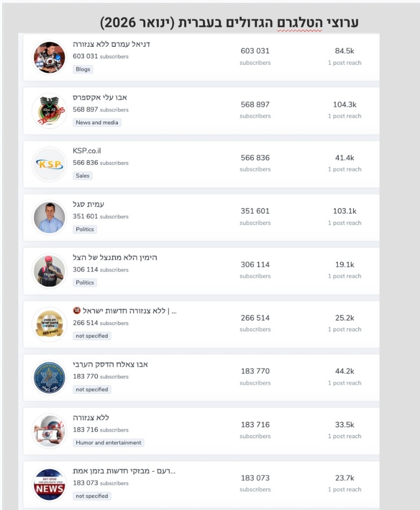Screen dimensions: 420x510
Task: Select the News and media tag
Action: point(97,123)
